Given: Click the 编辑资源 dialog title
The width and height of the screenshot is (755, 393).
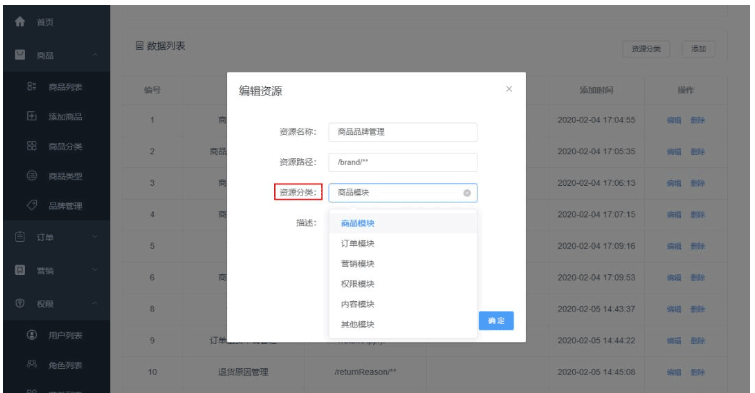Looking at the screenshot, I should (x=260, y=91).
